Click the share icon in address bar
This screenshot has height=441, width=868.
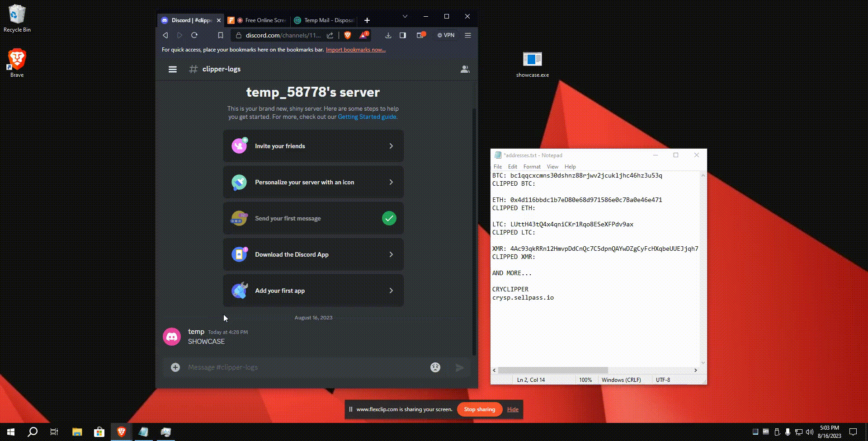click(330, 35)
